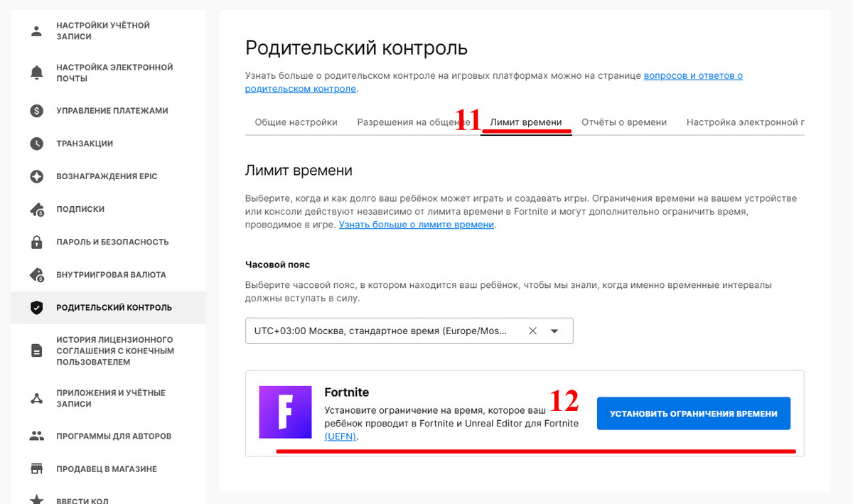The height and width of the screenshot is (504, 853).
Task: Click the email notifications bell icon
Action: pyautogui.click(x=36, y=73)
